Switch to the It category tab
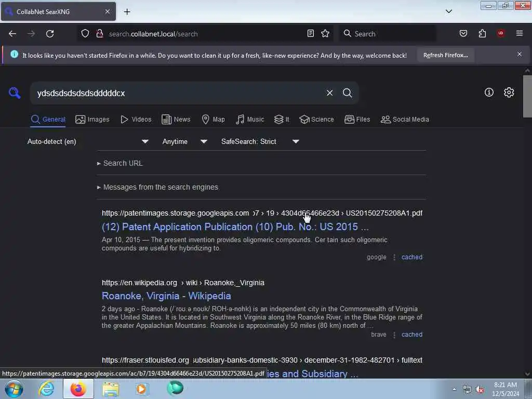Viewport: 532px width, 399px height. point(282,119)
